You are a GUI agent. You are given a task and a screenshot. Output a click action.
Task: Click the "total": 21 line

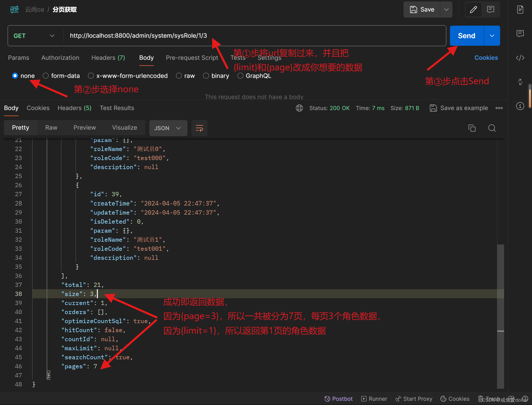[83, 285]
